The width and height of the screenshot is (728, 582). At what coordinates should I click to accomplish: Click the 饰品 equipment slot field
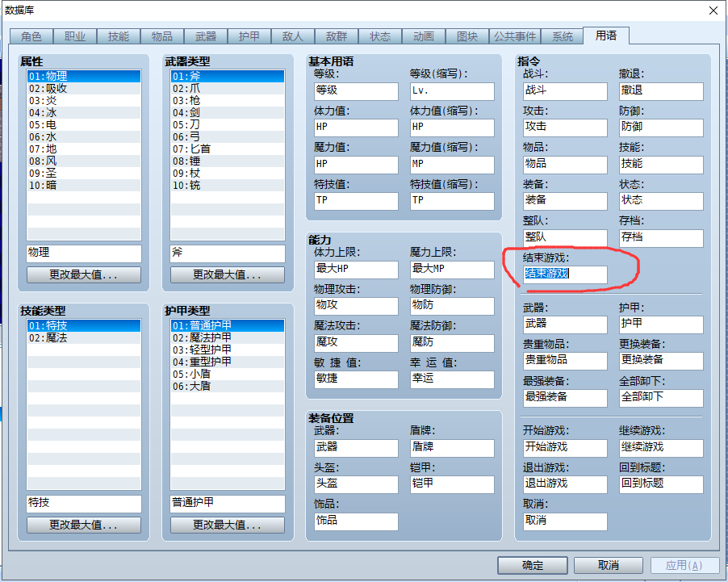pyautogui.click(x=356, y=521)
